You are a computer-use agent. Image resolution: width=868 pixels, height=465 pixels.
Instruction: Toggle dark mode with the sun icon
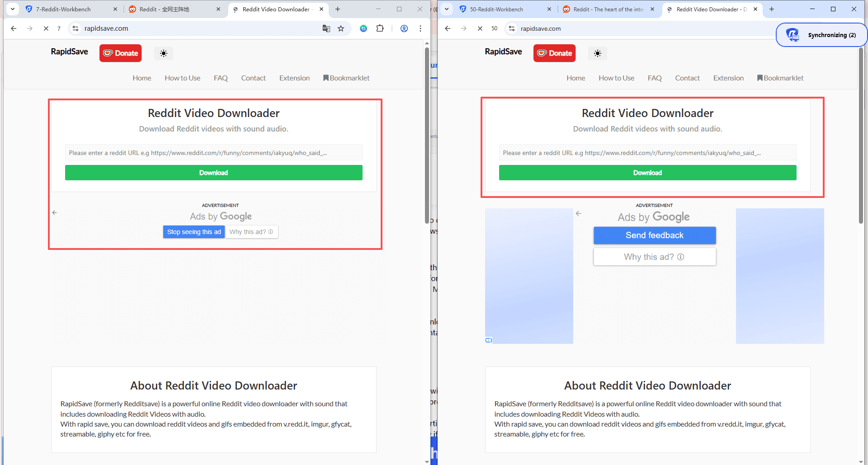[163, 53]
